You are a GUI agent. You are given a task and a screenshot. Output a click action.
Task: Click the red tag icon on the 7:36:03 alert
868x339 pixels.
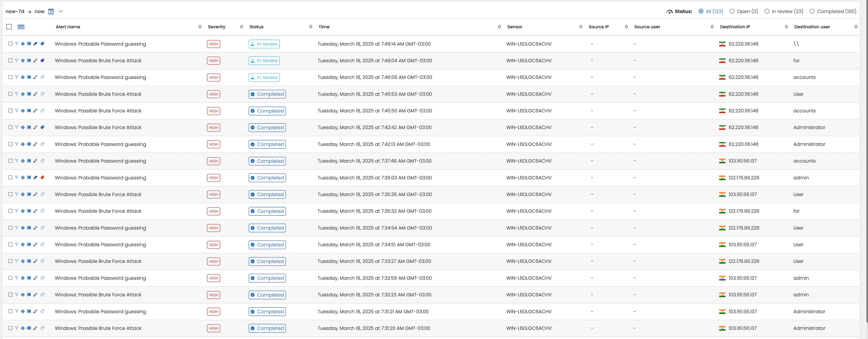point(42,177)
